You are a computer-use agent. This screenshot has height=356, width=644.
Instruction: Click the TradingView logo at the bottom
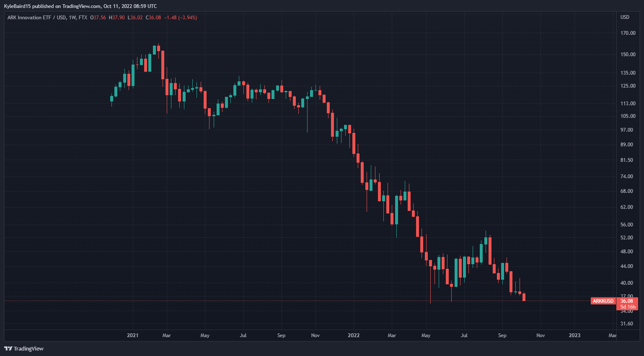click(x=24, y=348)
